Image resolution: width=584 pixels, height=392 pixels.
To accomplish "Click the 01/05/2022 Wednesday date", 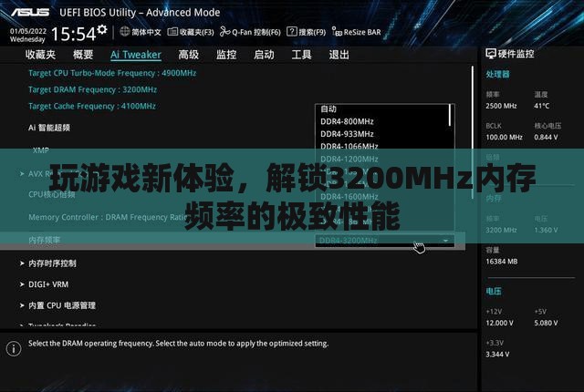I will pos(28,35).
